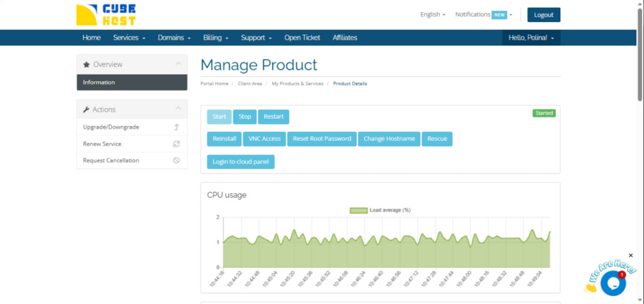Open the live chat bubble icon
This screenshot has height=304, width=644.
coord(613,284)
